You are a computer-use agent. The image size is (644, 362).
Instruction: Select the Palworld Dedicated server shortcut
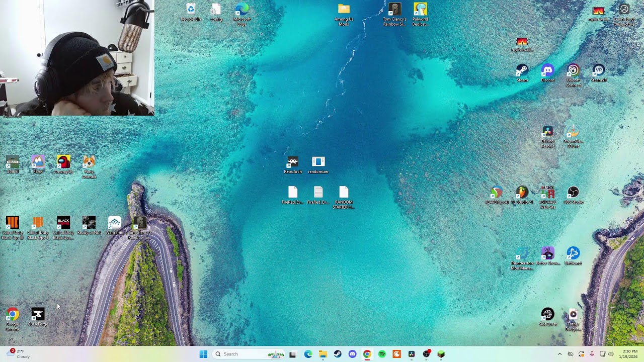[420, 14]
